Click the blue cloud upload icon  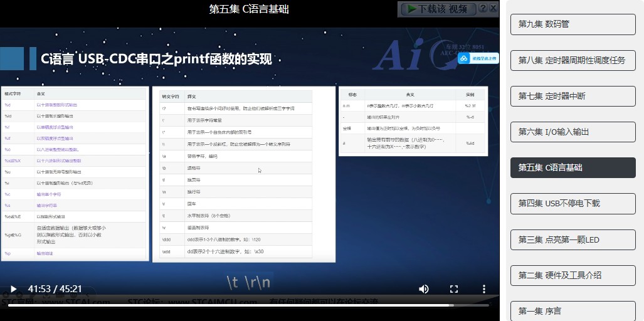[x=464, y=59]
